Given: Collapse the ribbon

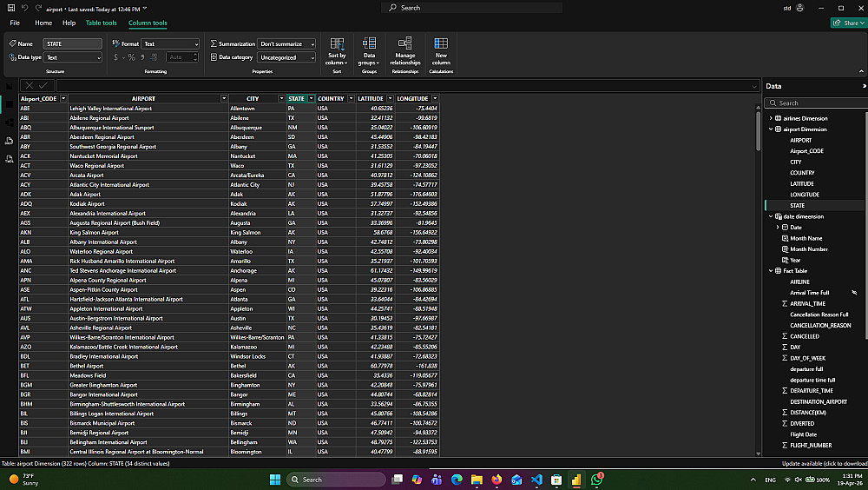Looking at the screenshot, I should tap(861, 71).
